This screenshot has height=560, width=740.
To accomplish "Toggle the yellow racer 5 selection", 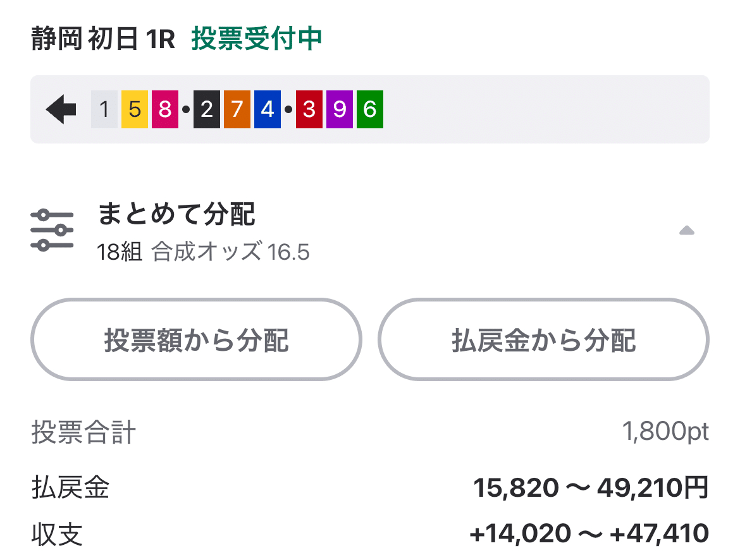I will pos(133,109).
